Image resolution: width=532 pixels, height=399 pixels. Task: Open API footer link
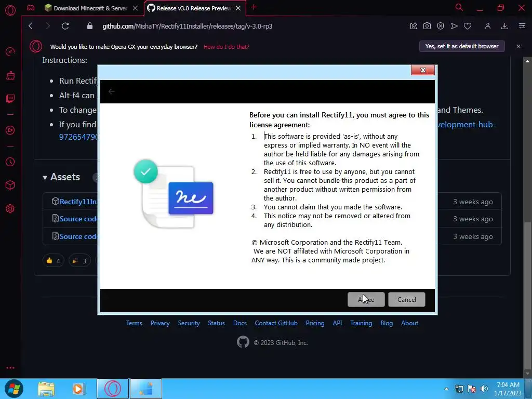point(337,323)
